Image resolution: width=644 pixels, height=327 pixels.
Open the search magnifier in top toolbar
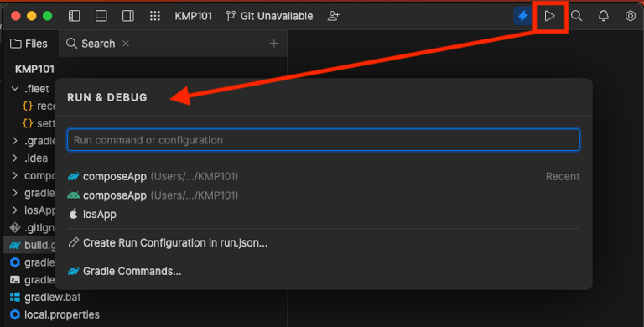(x=577, y=16)
